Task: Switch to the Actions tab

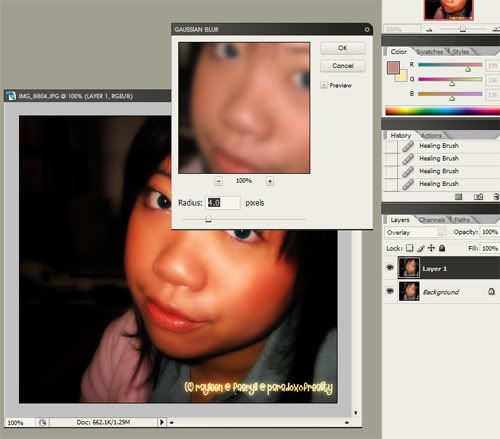Action: (431, 135)
